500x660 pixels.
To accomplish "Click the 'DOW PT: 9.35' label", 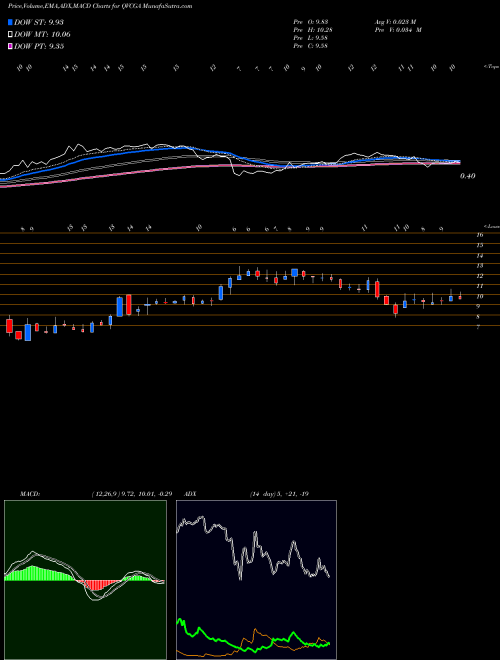I will point(39,46).
